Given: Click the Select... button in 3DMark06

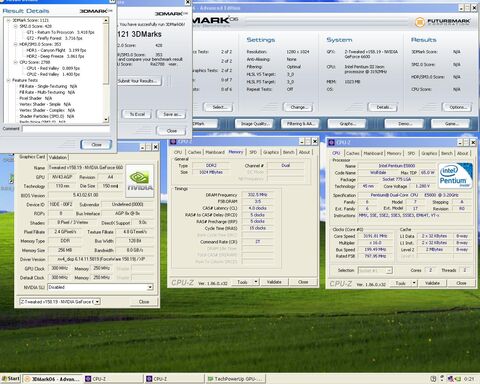Looking at the screenshot, I should coord(218,107).
